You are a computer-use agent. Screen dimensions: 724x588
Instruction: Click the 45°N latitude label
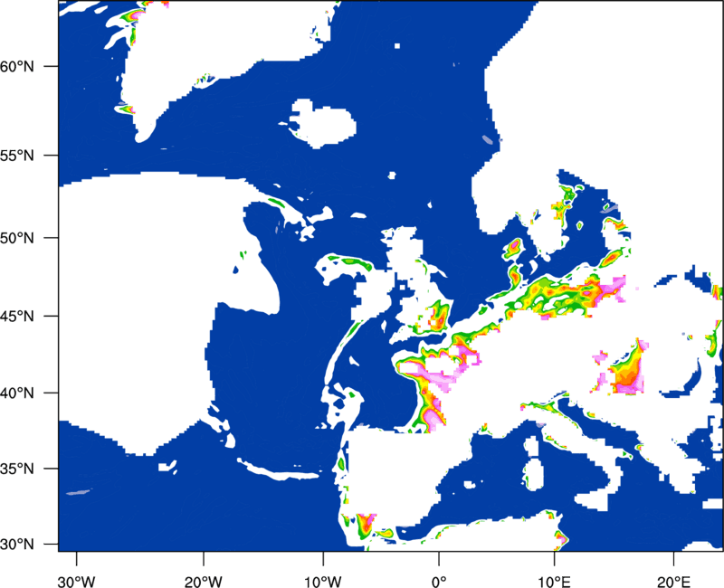17,316
